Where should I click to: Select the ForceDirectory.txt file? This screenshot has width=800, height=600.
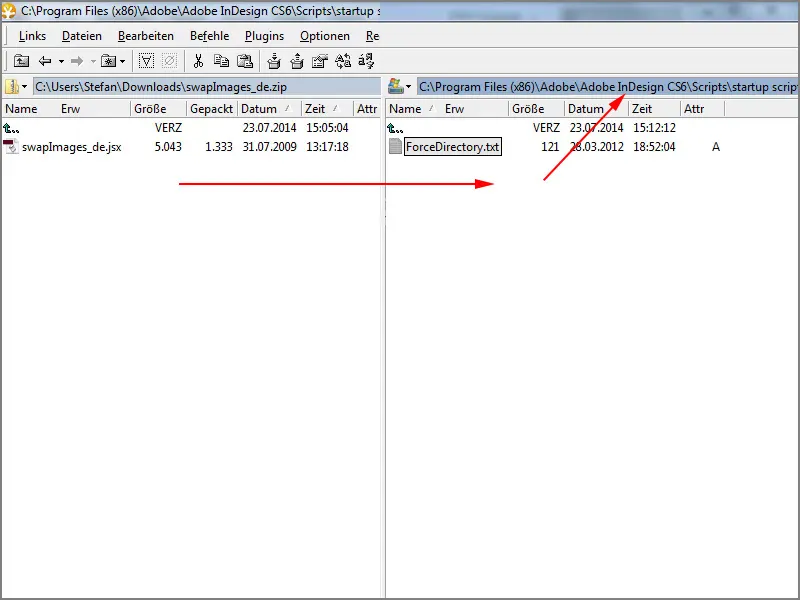click(453, 147)
